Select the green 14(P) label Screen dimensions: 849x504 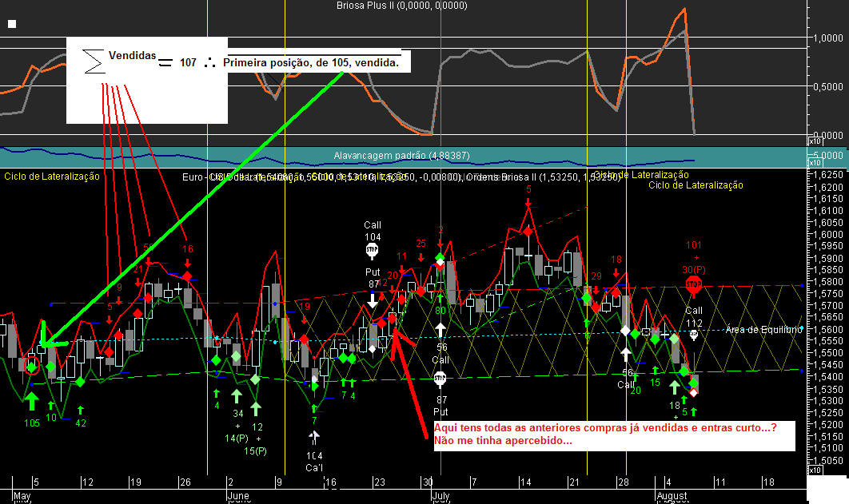[x=237, y=438]
